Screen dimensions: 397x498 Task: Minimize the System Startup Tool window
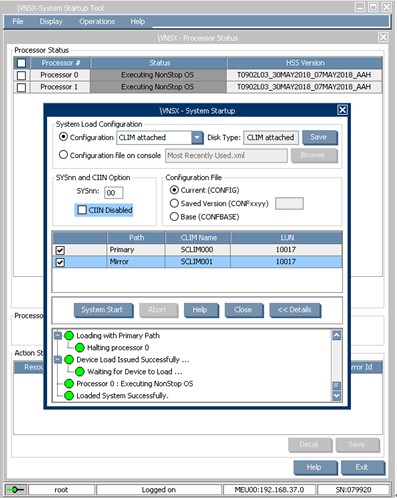(360, 7)
